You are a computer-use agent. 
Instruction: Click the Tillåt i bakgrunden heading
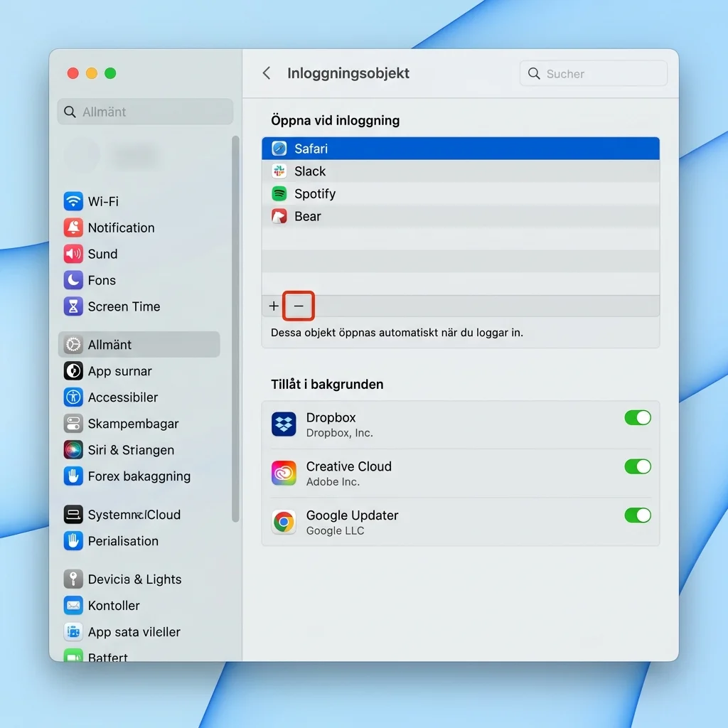327,385
